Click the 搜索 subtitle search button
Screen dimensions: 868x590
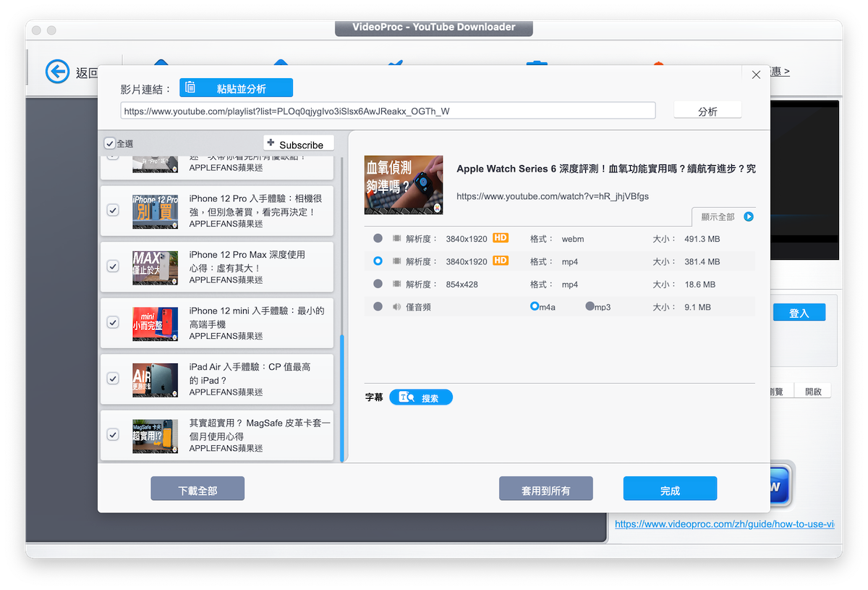(x=421, y=397)
